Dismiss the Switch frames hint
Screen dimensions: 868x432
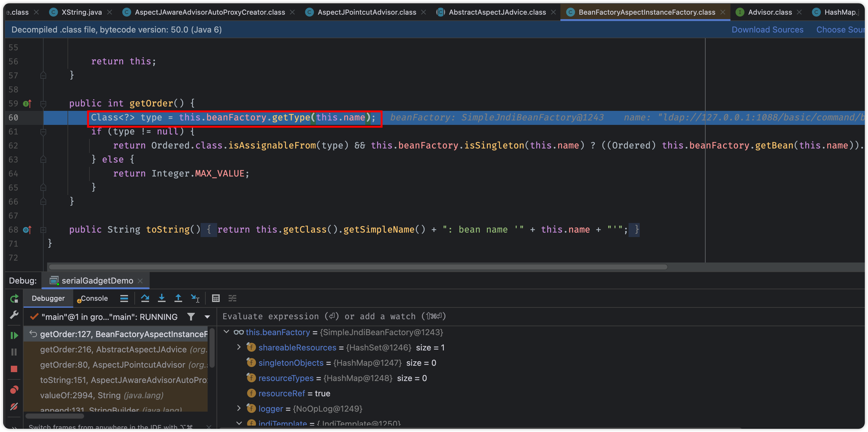209,427
